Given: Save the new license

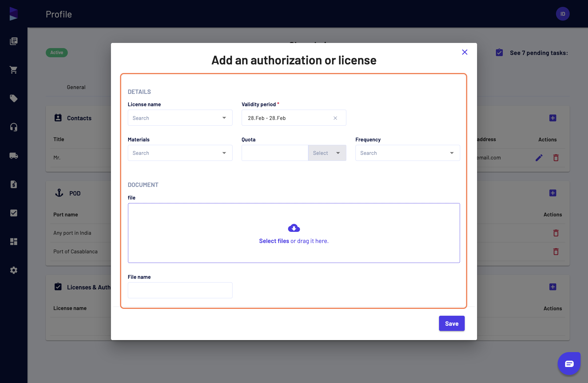Looking at the screenshot, I should [x=452, y=323].
